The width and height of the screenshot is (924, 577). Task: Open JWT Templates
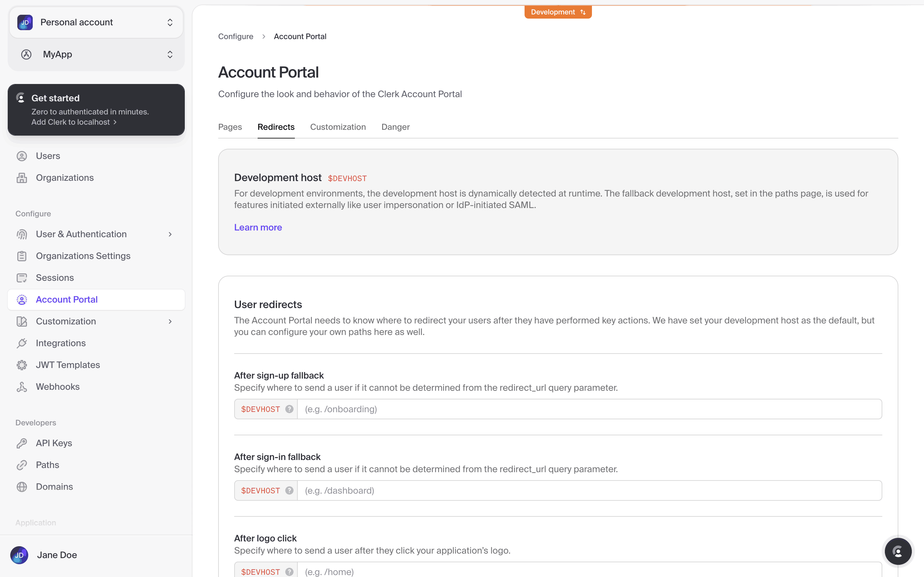coord(68,364)
